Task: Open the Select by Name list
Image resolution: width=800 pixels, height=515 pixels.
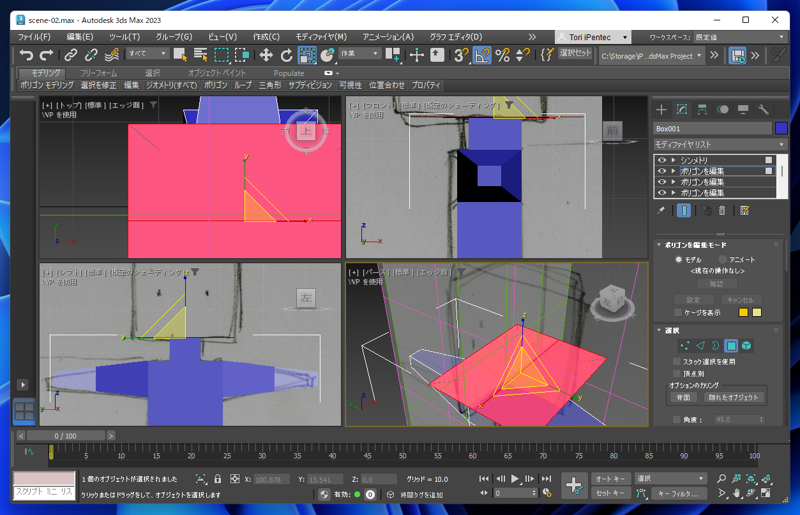Action: point(201,55)
